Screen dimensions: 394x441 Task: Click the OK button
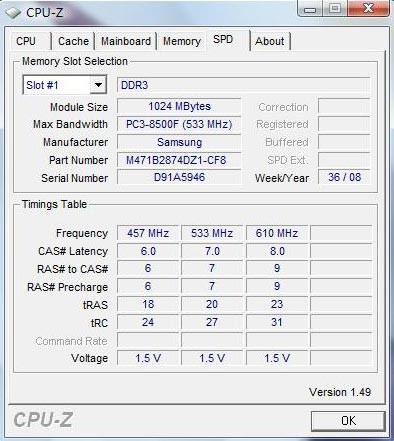tap(348, 421)
